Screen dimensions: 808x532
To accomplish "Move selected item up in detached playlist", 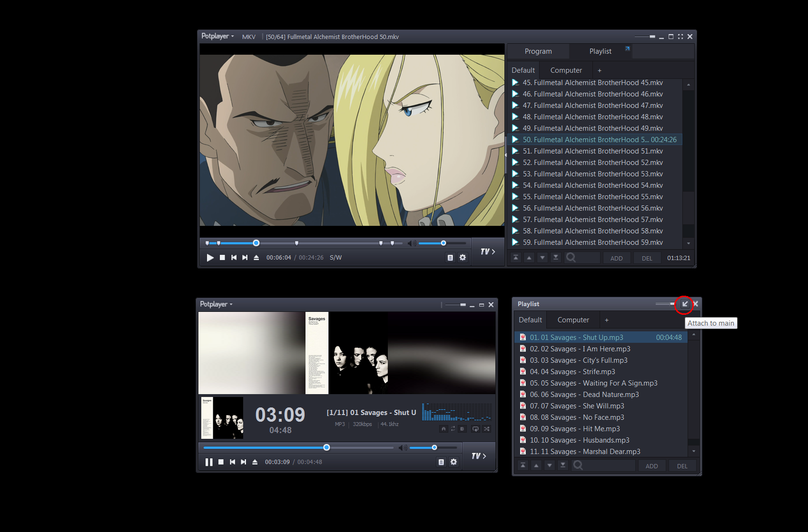I will (x=536, y=465).
